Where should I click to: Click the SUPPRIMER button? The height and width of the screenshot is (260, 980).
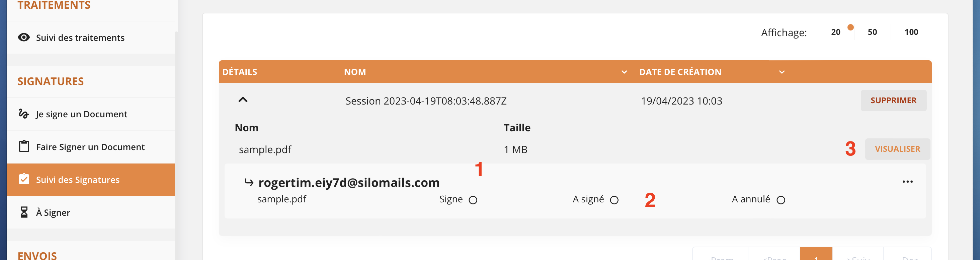[x=893, y=101]
